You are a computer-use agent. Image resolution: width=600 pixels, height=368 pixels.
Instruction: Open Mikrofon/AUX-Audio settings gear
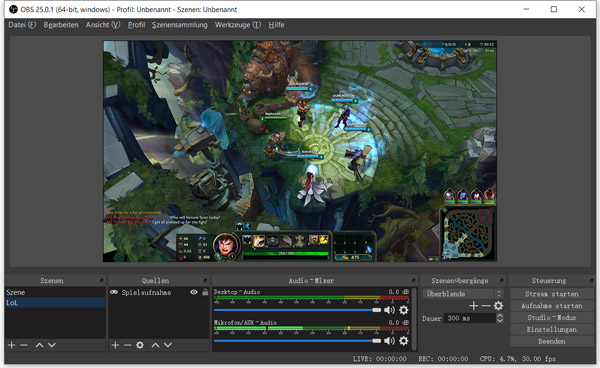pos(404,340)
